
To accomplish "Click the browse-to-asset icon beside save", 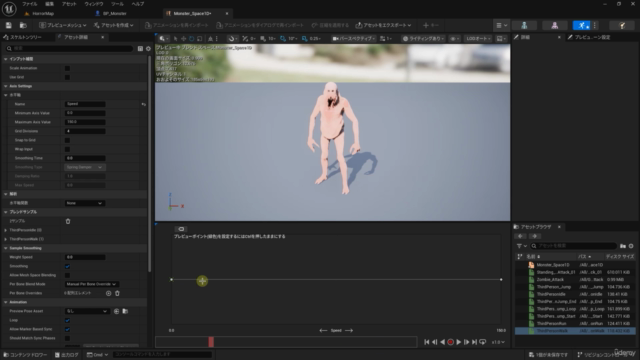I will tap(23, 25).
